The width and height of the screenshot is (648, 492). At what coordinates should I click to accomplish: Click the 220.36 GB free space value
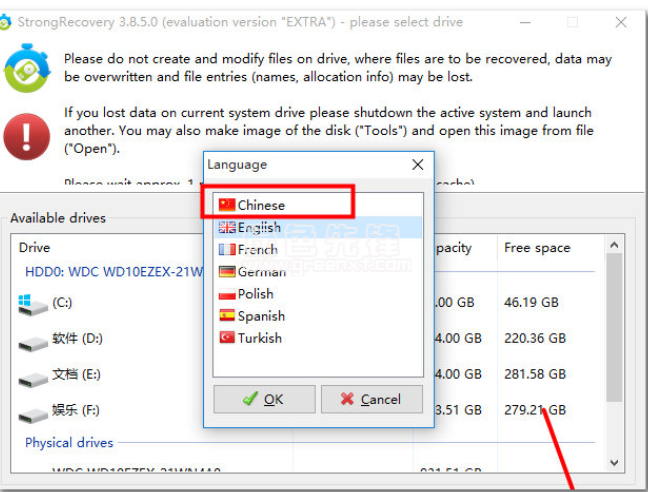(535, 338)
